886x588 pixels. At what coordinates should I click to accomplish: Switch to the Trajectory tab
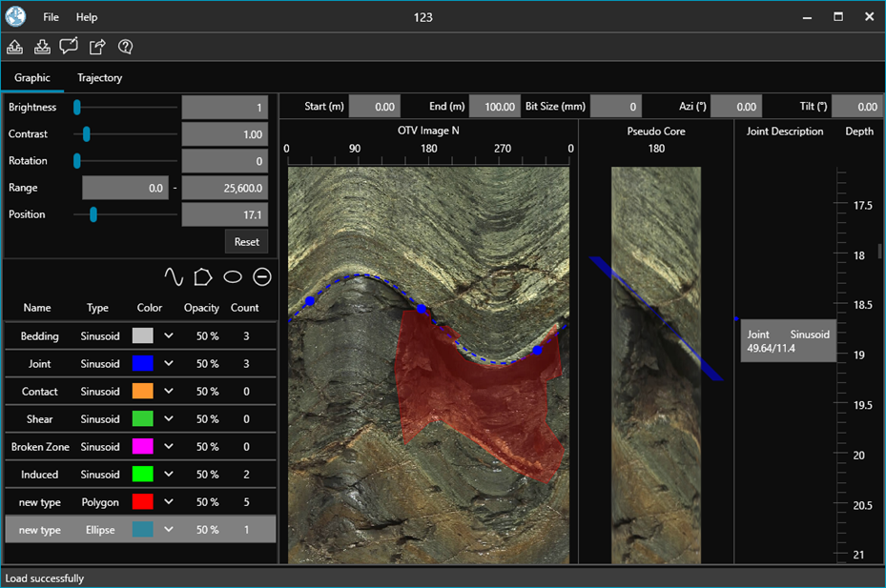(99, 78)
